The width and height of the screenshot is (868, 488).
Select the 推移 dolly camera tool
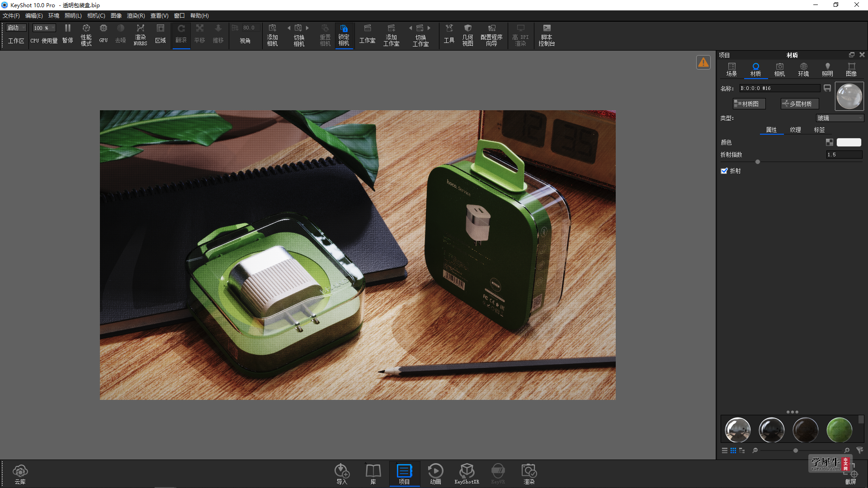[218, 34]
